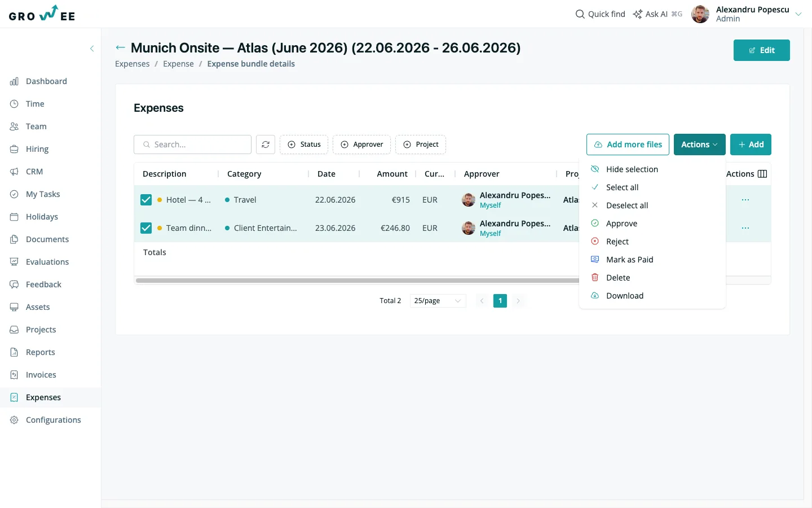Open the Time section icon

[x=14, y=104]
